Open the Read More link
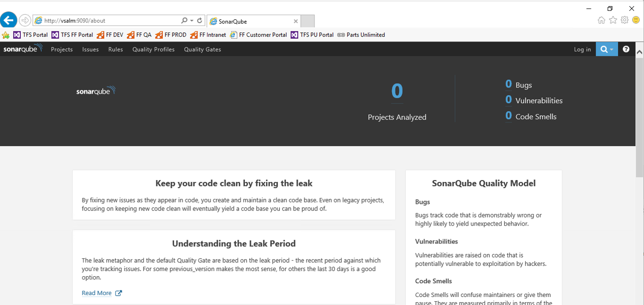 tap(97, 293)
